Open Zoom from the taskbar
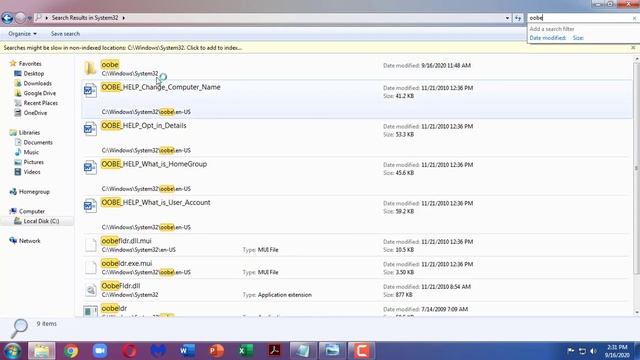Viewport: 640px width, 360px height. [x=100, y=351]
